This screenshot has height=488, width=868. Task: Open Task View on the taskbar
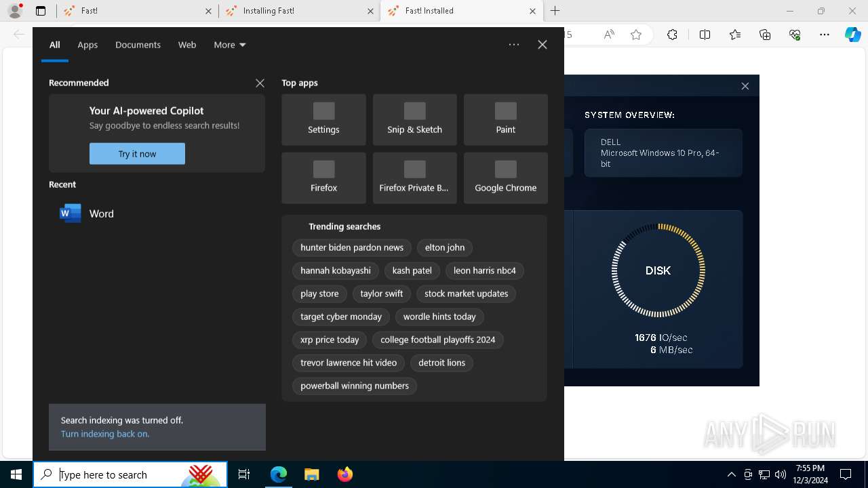[x=244, y=474]
